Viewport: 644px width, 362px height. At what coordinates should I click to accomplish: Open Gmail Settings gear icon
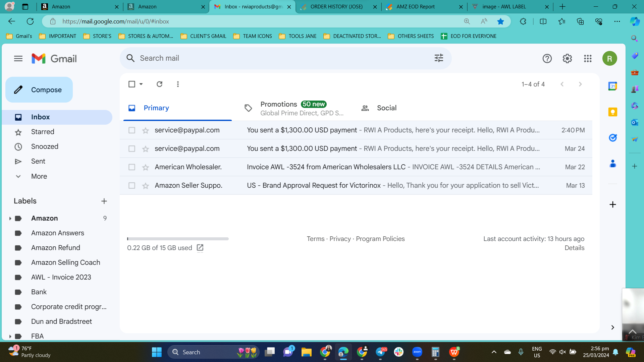(x=567, y=59)
